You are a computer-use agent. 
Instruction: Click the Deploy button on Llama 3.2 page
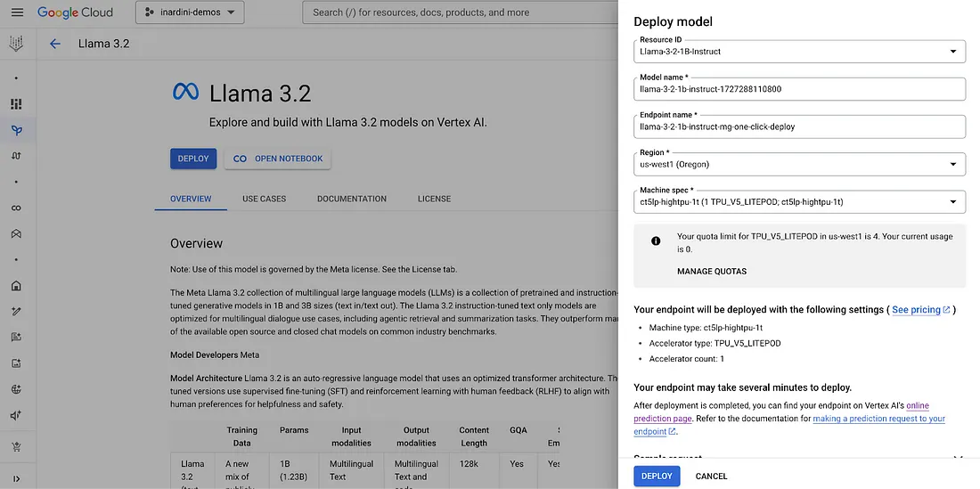tap(193, 159)
